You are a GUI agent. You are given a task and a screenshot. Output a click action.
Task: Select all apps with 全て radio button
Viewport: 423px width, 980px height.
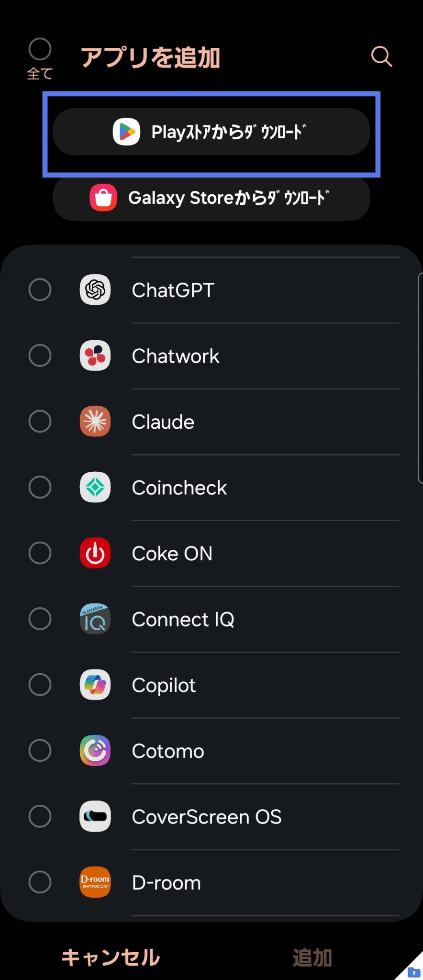pyautogui.click(x=40, y=49)
